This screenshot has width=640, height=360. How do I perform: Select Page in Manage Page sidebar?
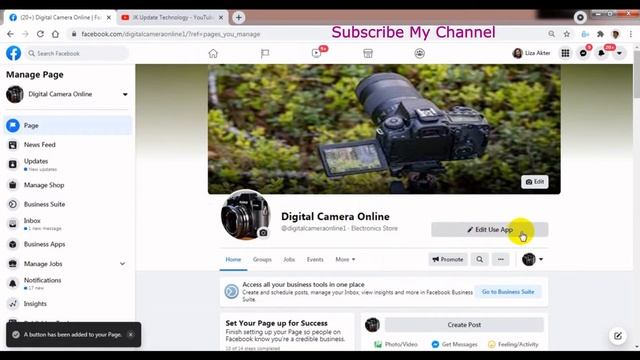pyautogui.click(x=68, y=125)
